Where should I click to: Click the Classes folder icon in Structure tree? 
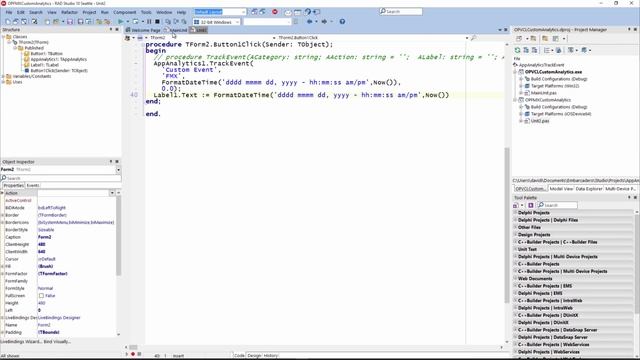click(9, 37)
